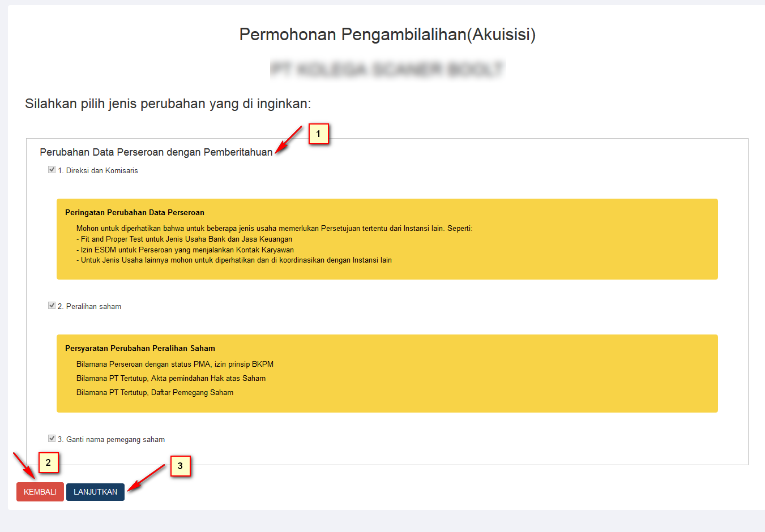
Task: Click the annotation marker numbered 2
Action: pos(48,463)
